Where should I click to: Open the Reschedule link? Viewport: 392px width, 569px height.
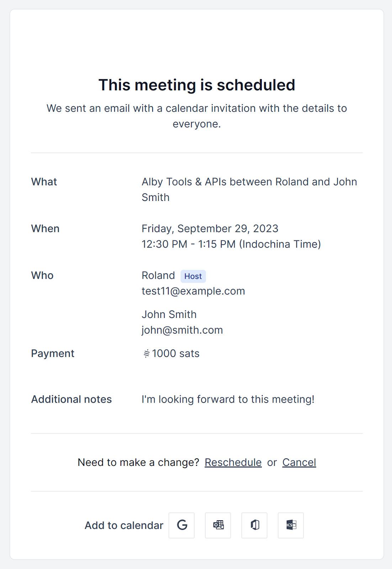(233, 462)
